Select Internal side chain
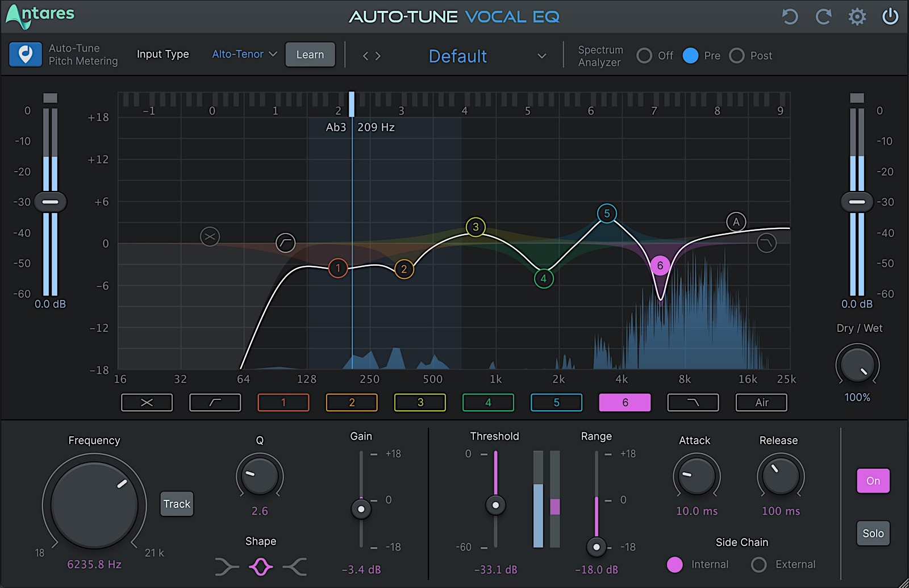Screen dimensions: 909x588 675,564
